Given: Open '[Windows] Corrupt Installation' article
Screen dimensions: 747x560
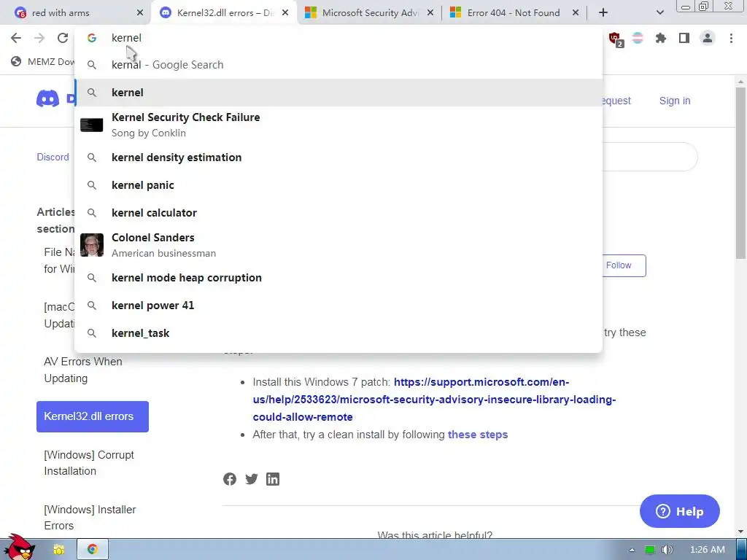Looking at the screenshot, I should 89,463.
